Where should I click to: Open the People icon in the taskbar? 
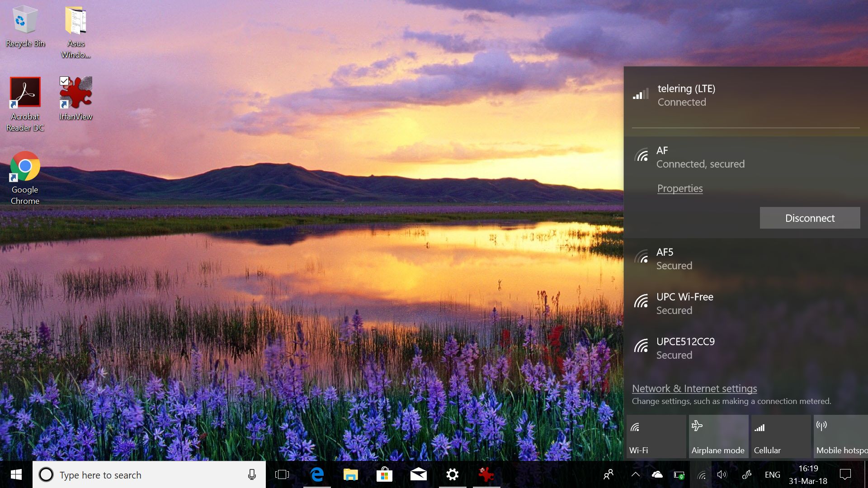pyautogui.click(x=609, y=474)
